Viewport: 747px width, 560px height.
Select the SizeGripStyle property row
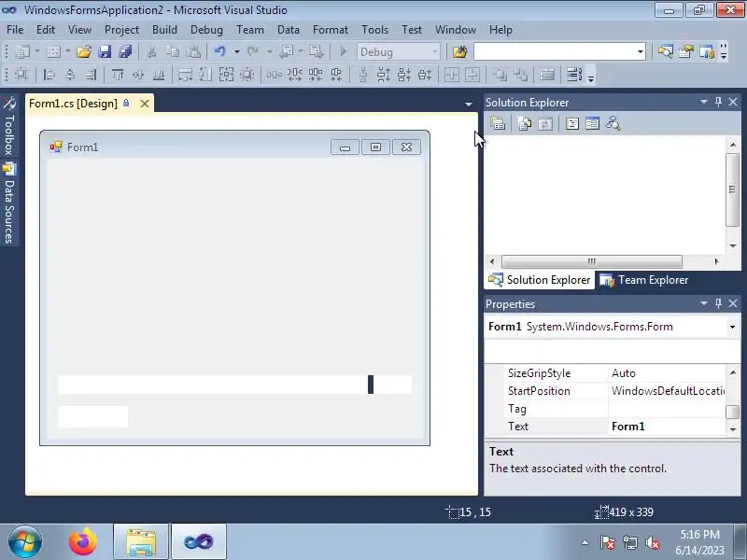coord(613,373)
